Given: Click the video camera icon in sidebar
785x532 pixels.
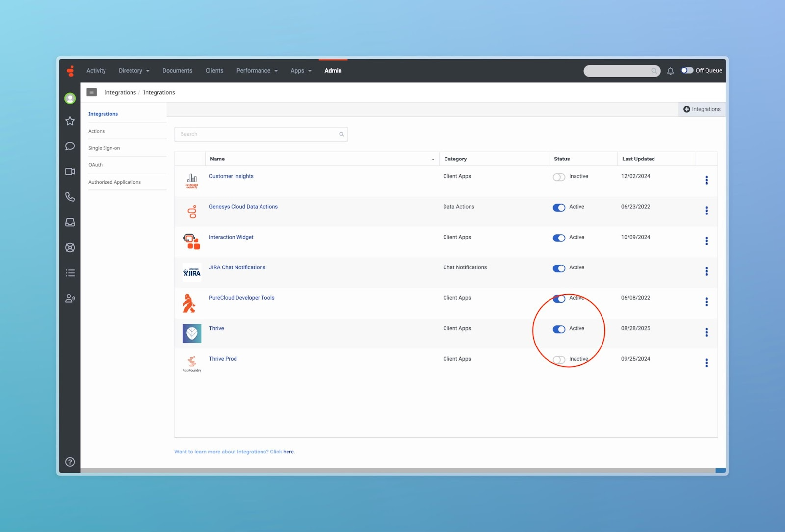Looking at the screenshot, I should pyautogui.click(x=70, y=171).
